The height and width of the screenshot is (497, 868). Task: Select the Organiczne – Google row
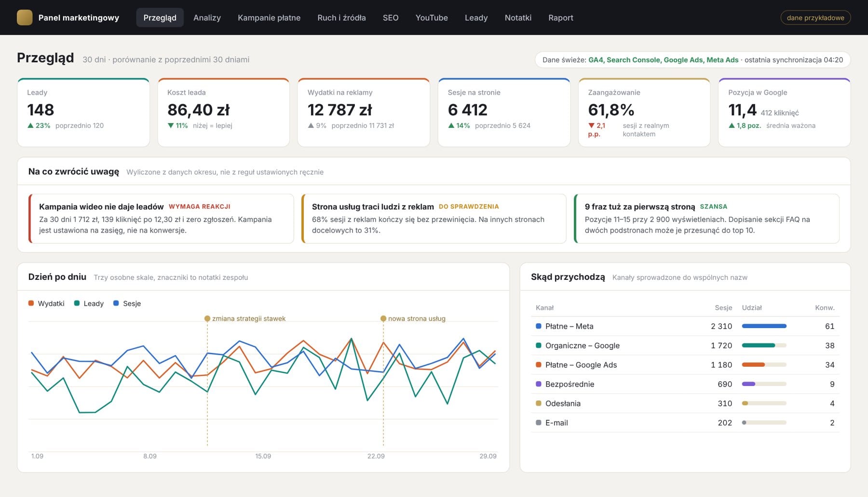pyautogui.click(x=685, y=345)
